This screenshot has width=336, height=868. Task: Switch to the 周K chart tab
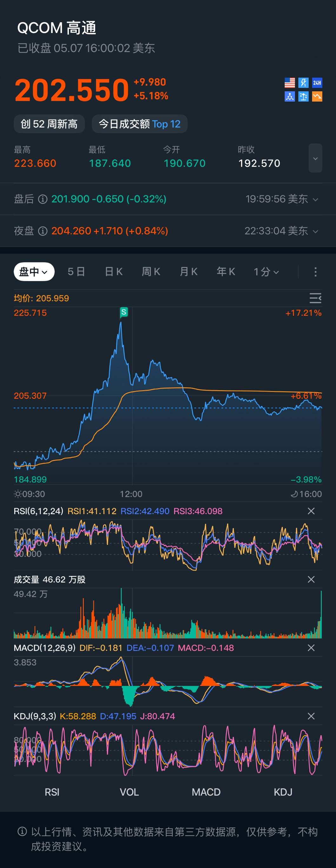(151, 272)
